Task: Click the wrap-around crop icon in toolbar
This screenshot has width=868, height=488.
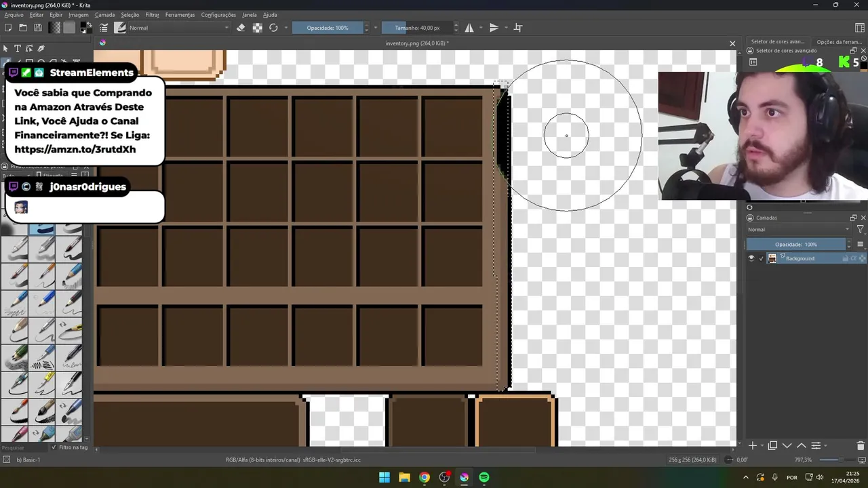Action: (x=518, y=28)
